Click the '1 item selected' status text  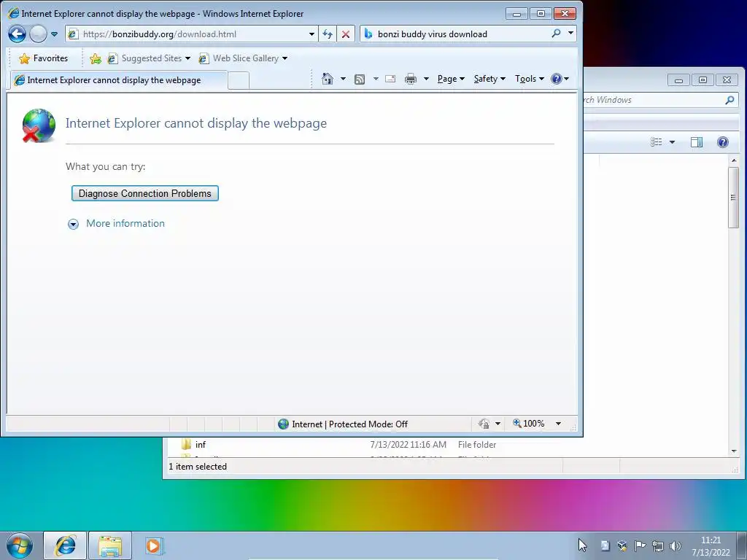[x=198, y=467]
